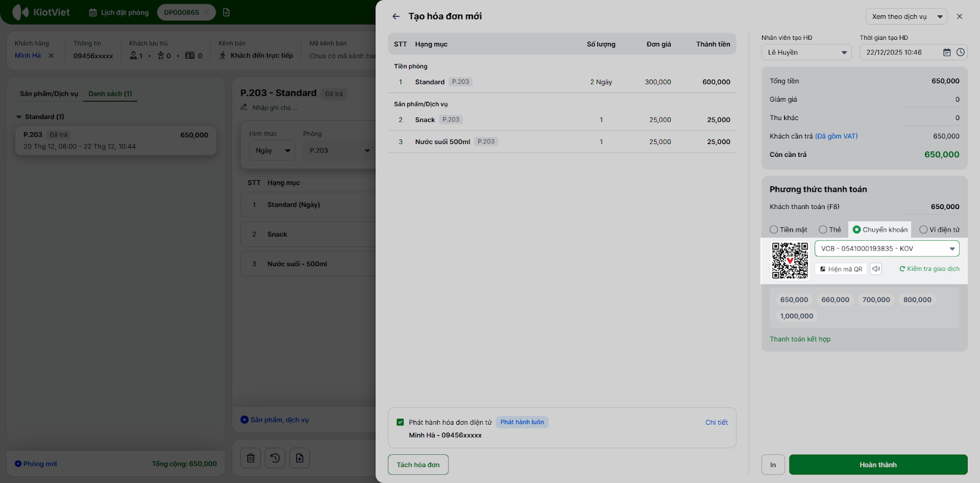Select Thẻ payment method

point(830,230)
